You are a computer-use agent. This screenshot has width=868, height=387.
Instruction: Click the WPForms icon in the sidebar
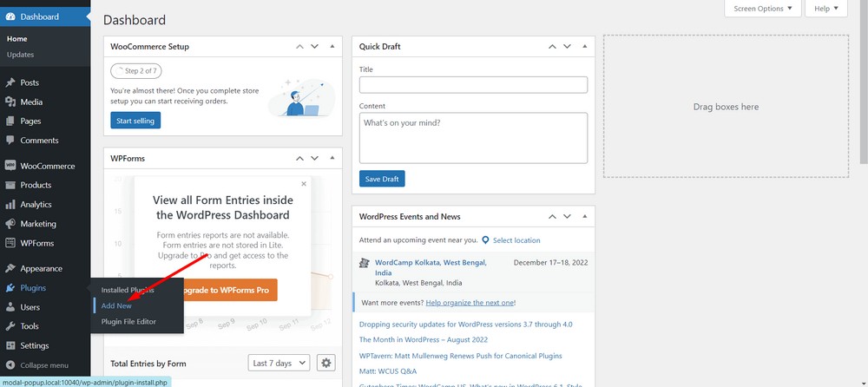[10, 243]
